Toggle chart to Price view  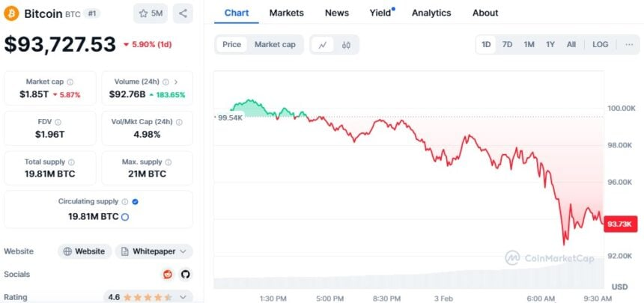click(x=232, y=45)
